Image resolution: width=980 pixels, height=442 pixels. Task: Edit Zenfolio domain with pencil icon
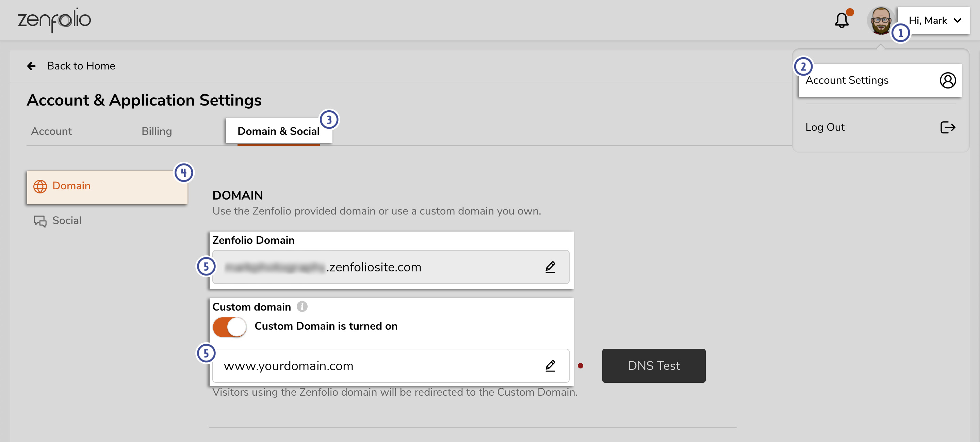click(550, 267)
